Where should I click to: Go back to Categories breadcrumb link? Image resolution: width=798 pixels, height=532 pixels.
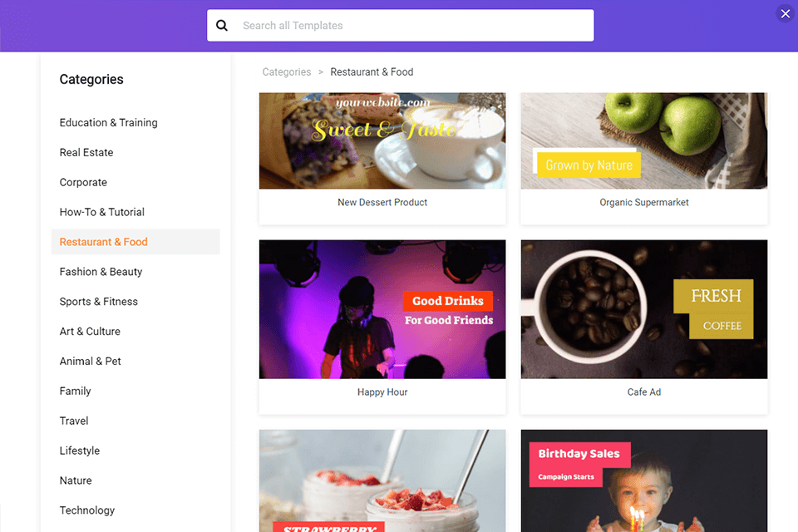(287, 72)
